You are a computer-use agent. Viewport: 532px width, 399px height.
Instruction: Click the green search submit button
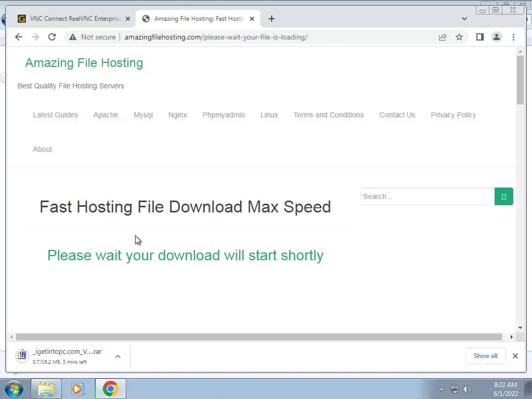point(504,196)
